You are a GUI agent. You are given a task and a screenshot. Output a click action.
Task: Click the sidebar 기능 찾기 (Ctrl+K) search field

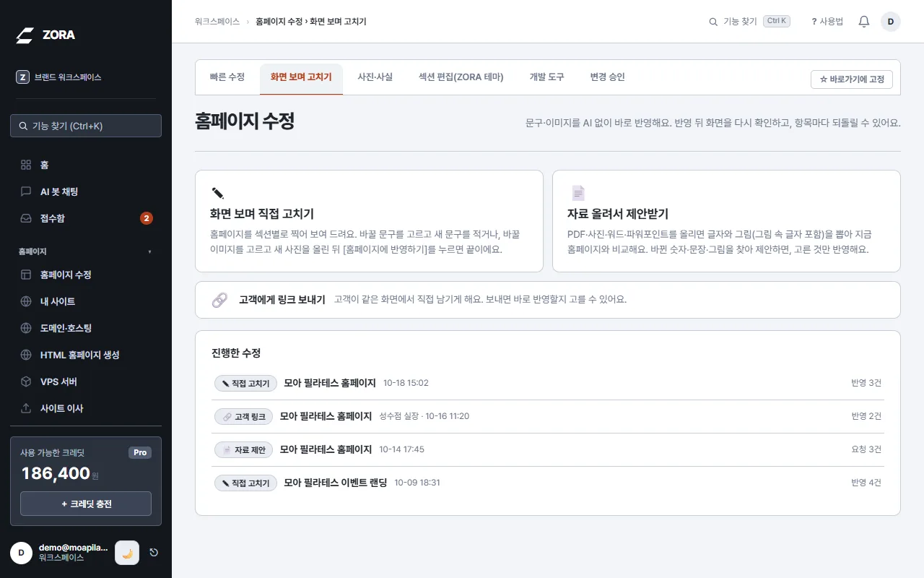point(86,126)
